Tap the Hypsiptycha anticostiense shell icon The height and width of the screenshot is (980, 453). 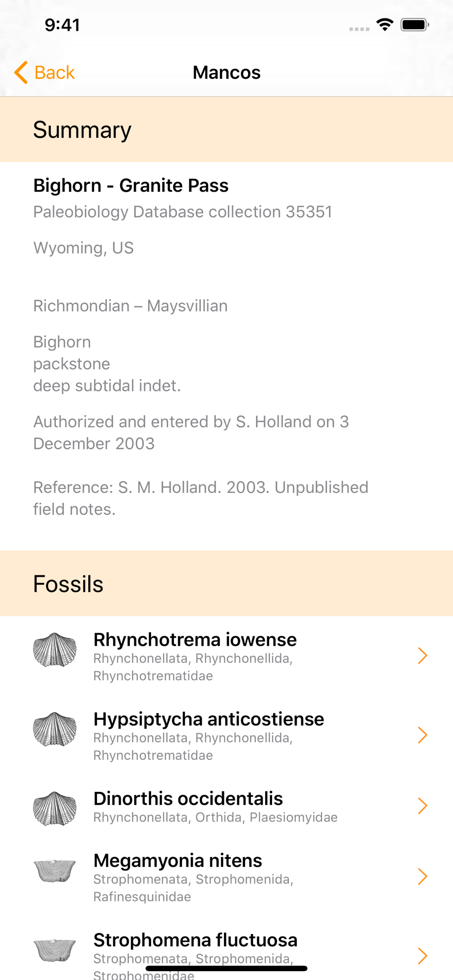[54, 729]
